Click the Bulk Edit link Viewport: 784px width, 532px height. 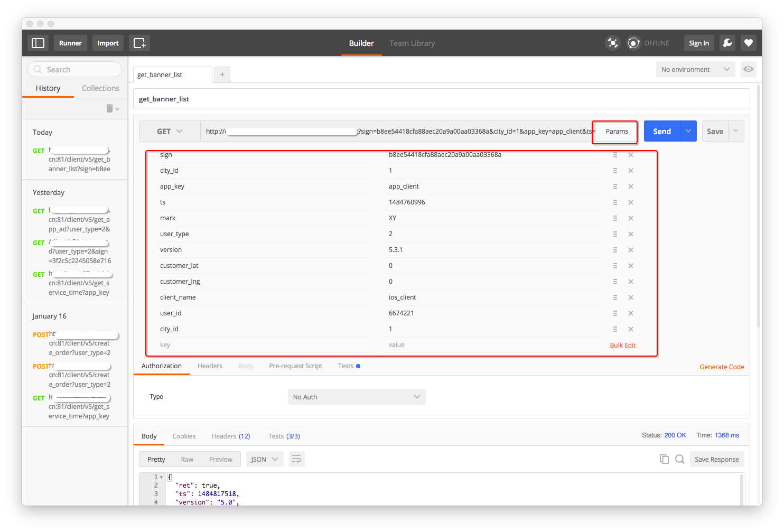(623, 345)
